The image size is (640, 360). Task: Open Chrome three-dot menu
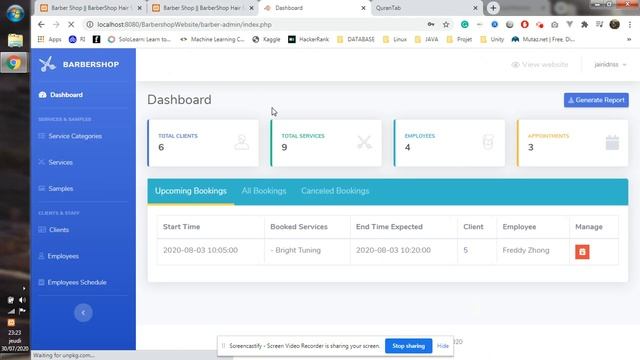point(631,24)
